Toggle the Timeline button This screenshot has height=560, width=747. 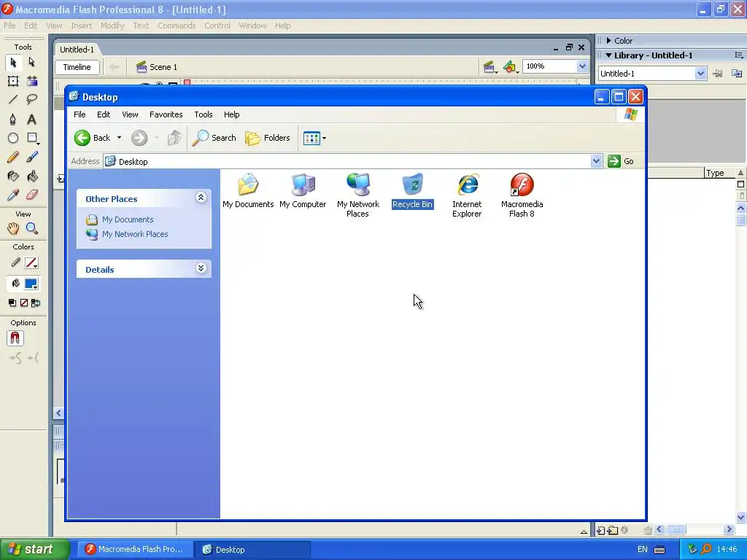[77, 67]
